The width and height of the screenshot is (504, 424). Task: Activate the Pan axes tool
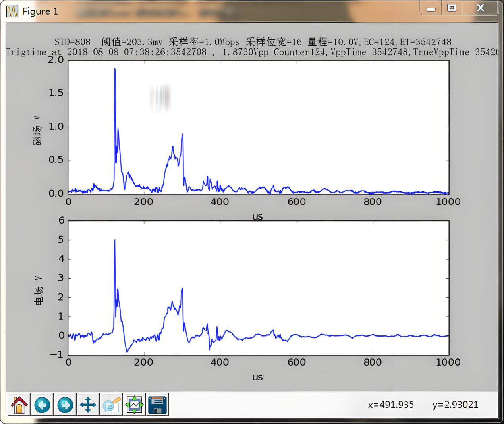coord(88,405)
